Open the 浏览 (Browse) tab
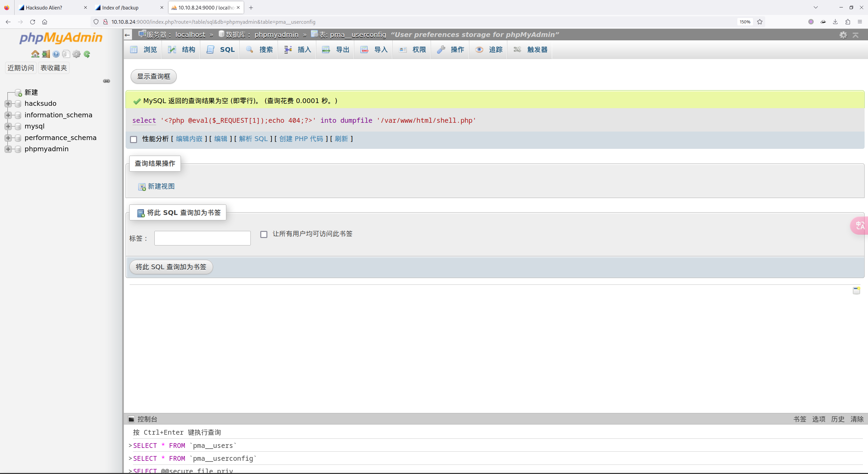868x474 pixels. (x=144, y=50)
